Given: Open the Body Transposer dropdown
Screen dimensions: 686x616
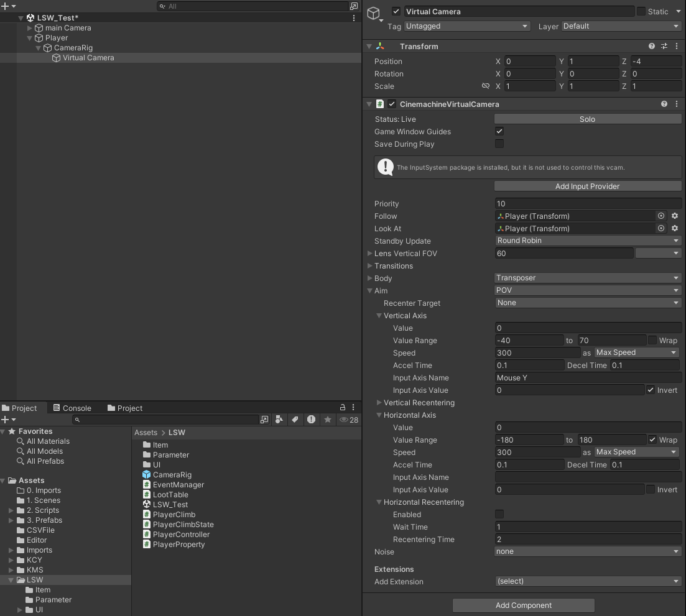Looking at the screenshot, I should (587, 278).
